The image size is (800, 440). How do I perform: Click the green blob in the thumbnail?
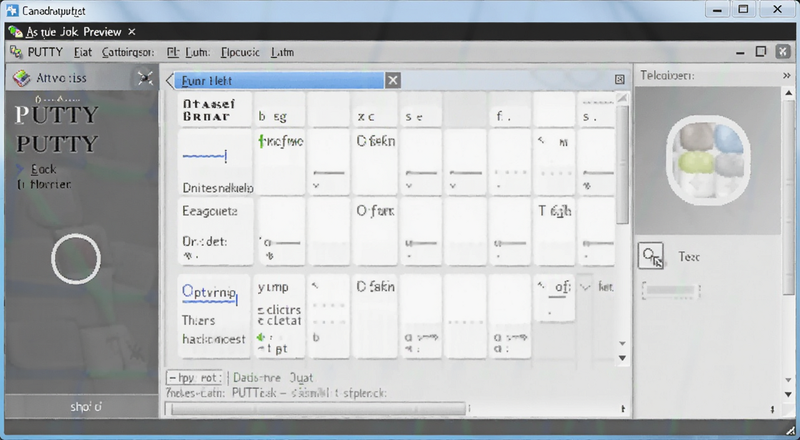(696, 163)
